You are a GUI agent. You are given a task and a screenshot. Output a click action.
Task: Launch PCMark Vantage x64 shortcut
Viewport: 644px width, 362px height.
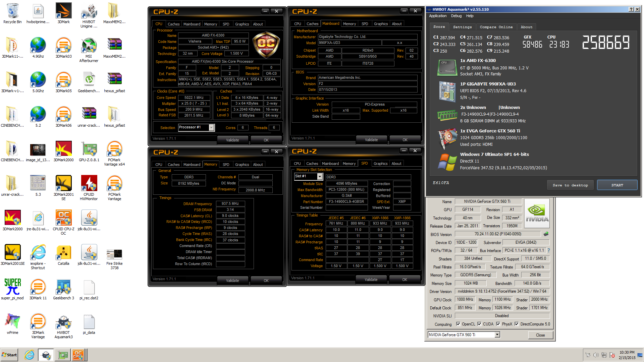coord(114,154)
